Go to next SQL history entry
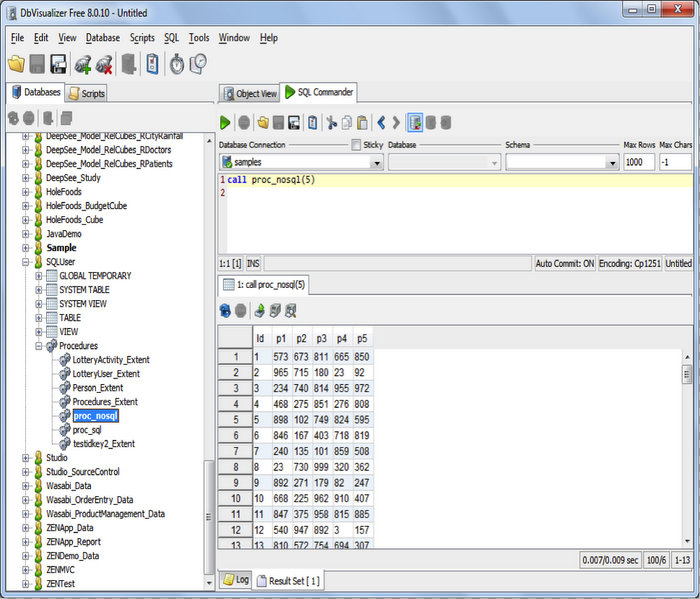Screen dimensions: 700x599 click(x=396, y=122)
